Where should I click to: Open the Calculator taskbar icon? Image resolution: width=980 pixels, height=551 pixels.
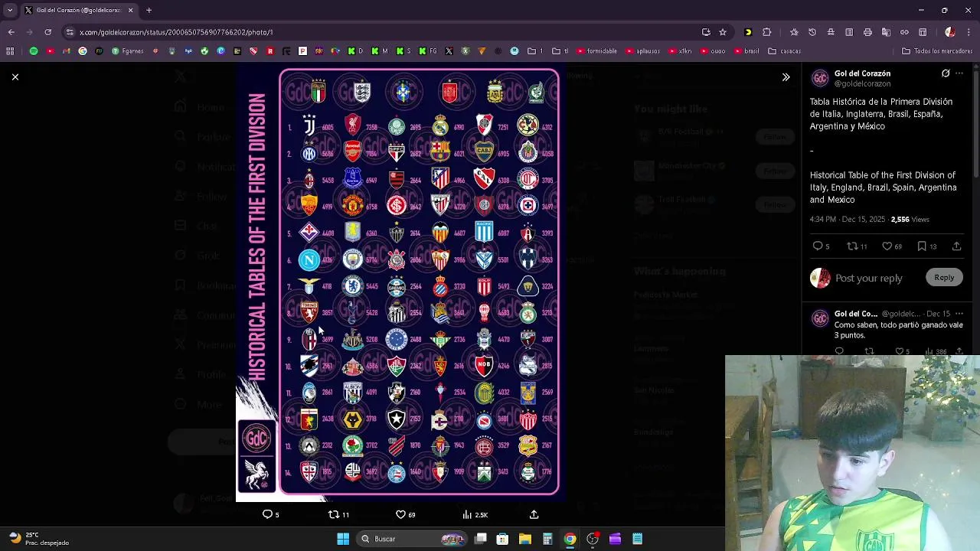click(547, 539)
